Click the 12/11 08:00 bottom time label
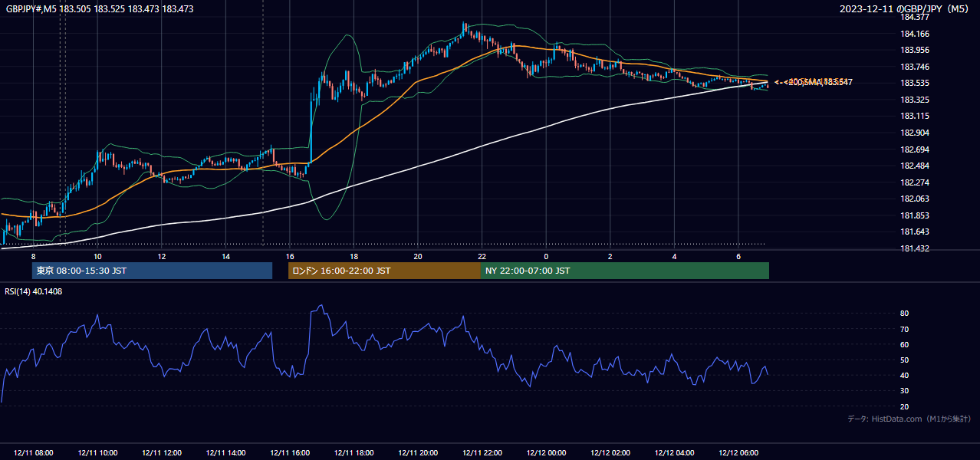 point(34,453)
